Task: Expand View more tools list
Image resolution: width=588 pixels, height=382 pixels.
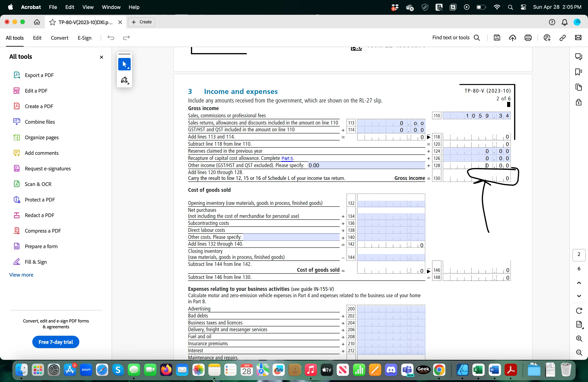Action: pos(21,275)
